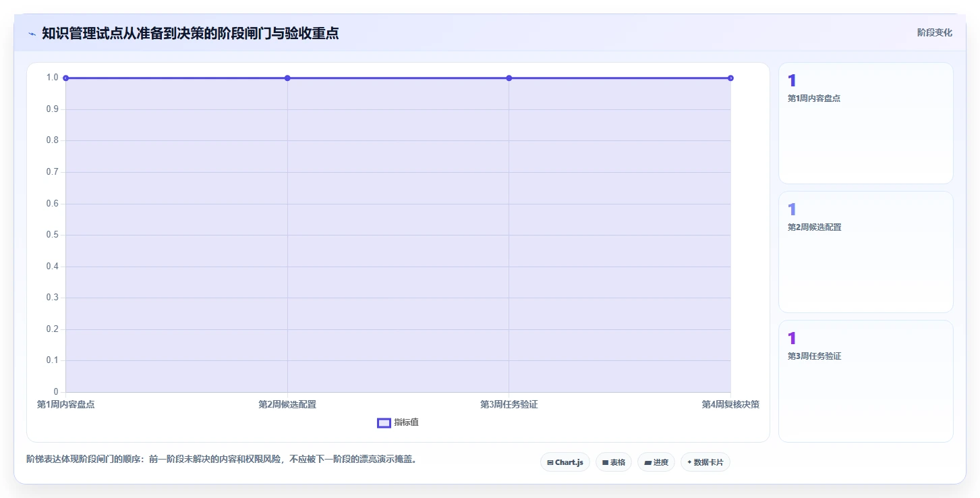Open the 第3周任务验证 data card
This screenshot has width=980, height=498.
click(866, 381)
